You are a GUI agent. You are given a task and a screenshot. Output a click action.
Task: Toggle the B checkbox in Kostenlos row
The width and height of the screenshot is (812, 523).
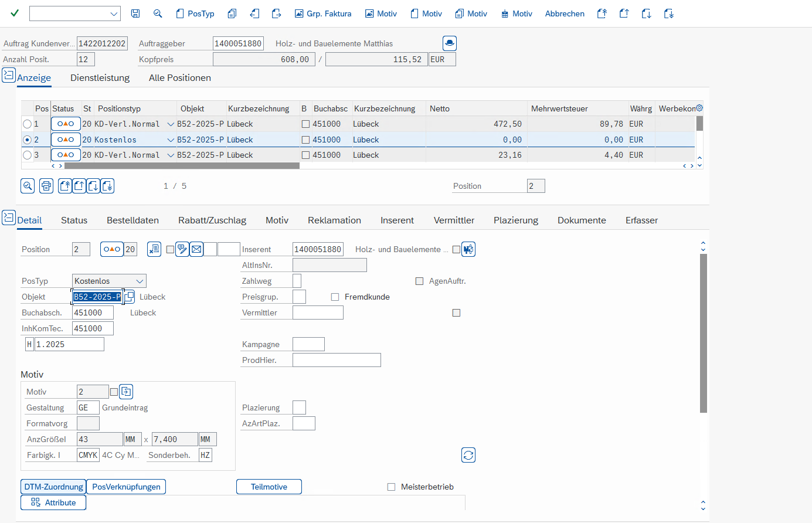(x=305, y=140)
